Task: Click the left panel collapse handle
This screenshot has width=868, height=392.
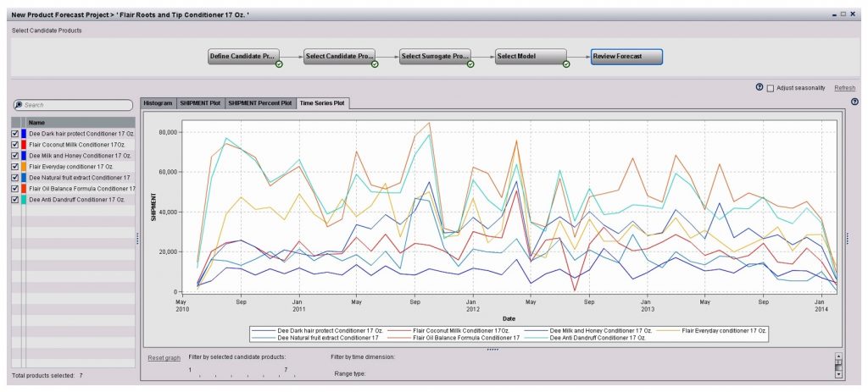Action: (x=138, y=238)
